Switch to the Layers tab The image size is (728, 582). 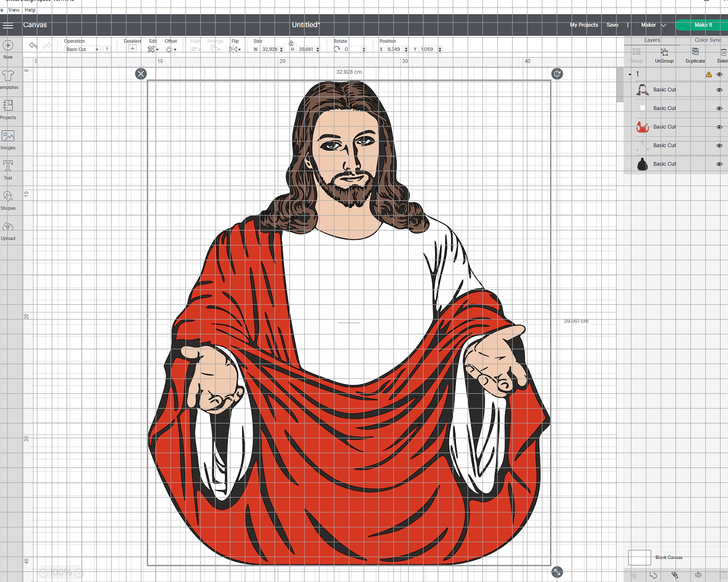click(x=652, y=40)
